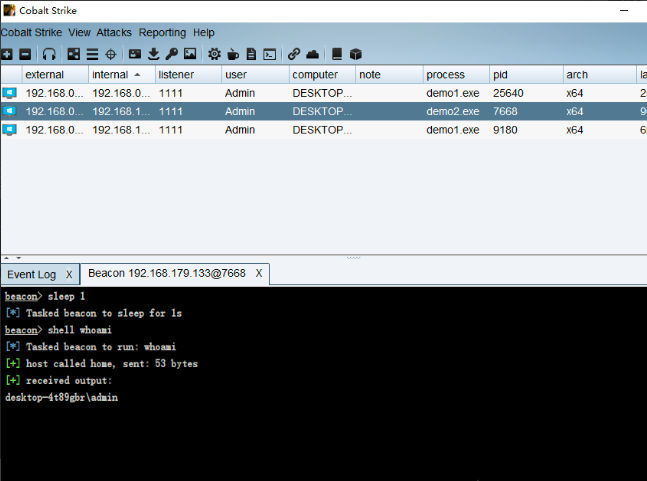Switch to the Pivot Graph view icon

74,54
